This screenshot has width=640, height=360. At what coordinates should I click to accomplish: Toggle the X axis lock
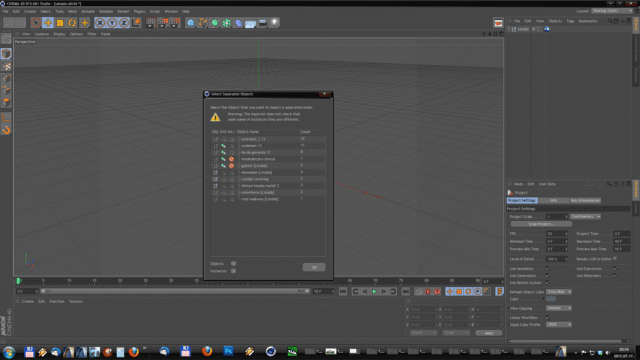(100, 23)
